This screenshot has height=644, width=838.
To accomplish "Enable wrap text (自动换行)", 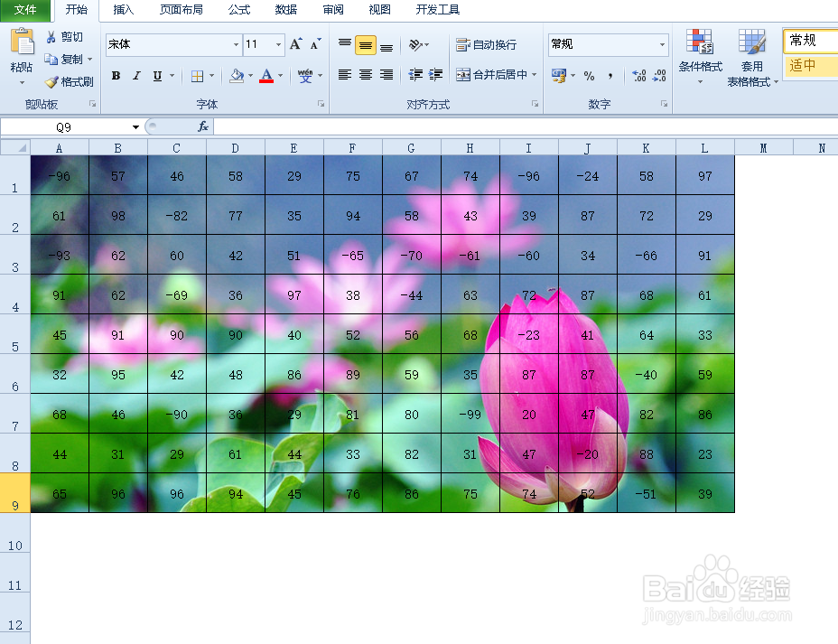I will (493, 43).
